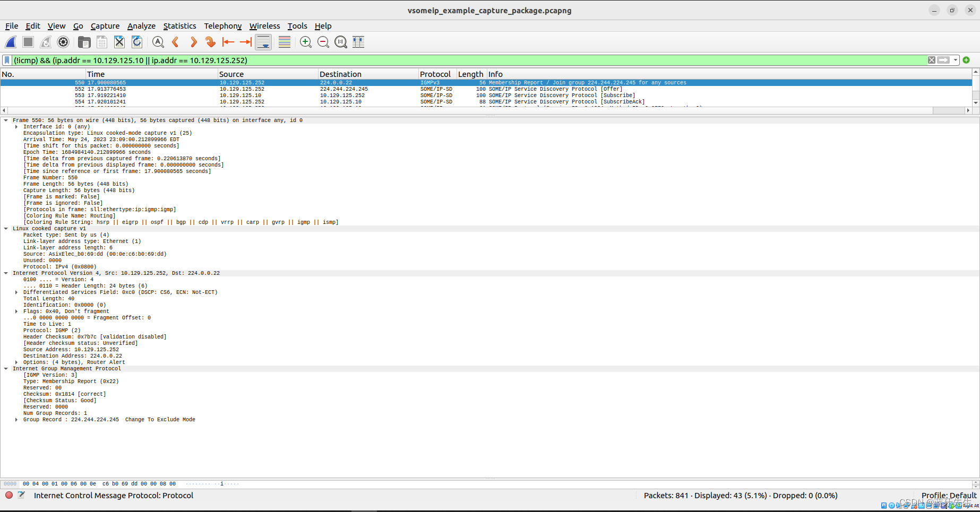Open the Telephony menu

pyautogui.click(x=222, y=25)
